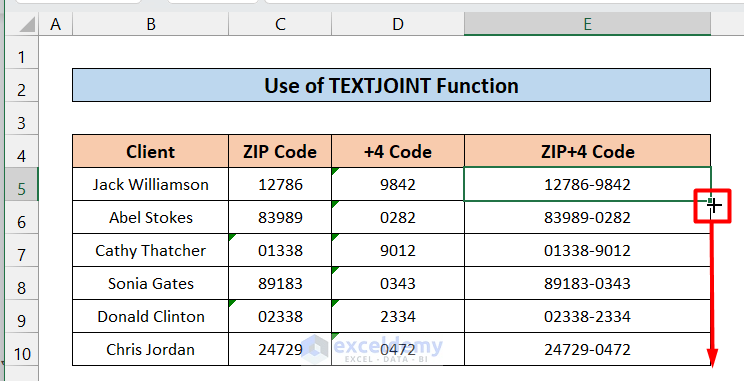Select the 'Sonia Gates' cell
The width and height of the screenshot is (744, 381).
point(150,283)
